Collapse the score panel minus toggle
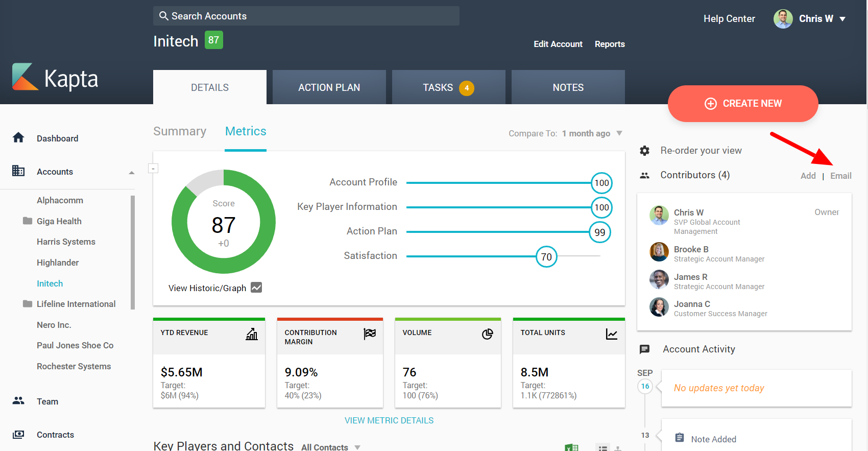 (153, 168)
